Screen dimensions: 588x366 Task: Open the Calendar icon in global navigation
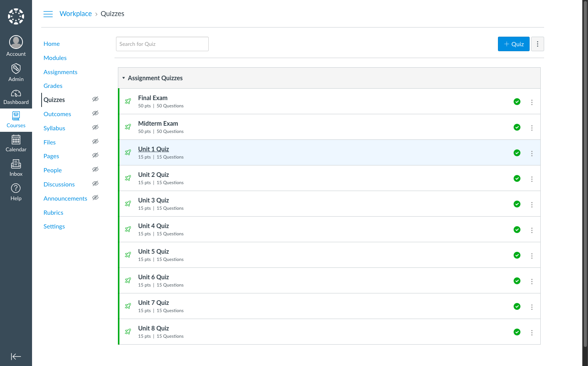(x=16, y=139)
